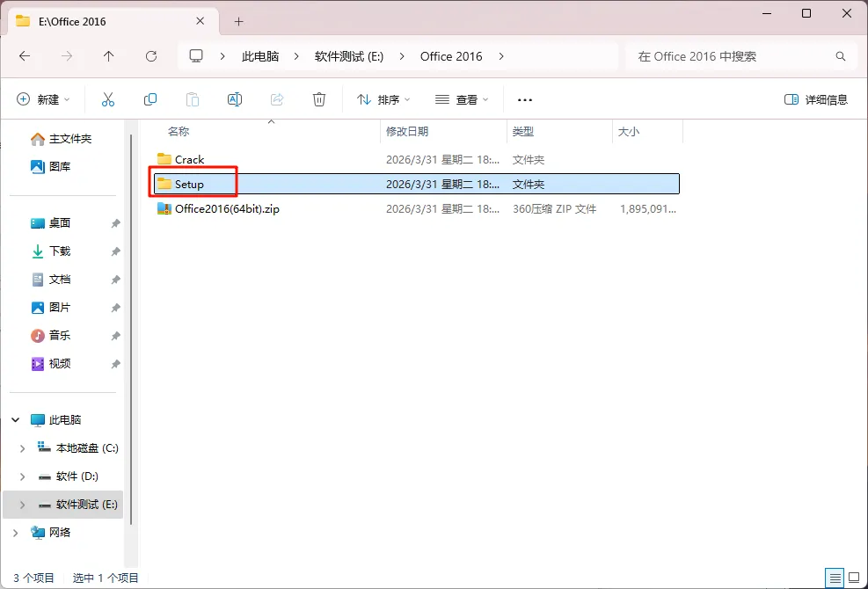Screen dimensions: 868x589
Task: Unpin 桌面 using its pin icon
Action: [x=115, y=223]
